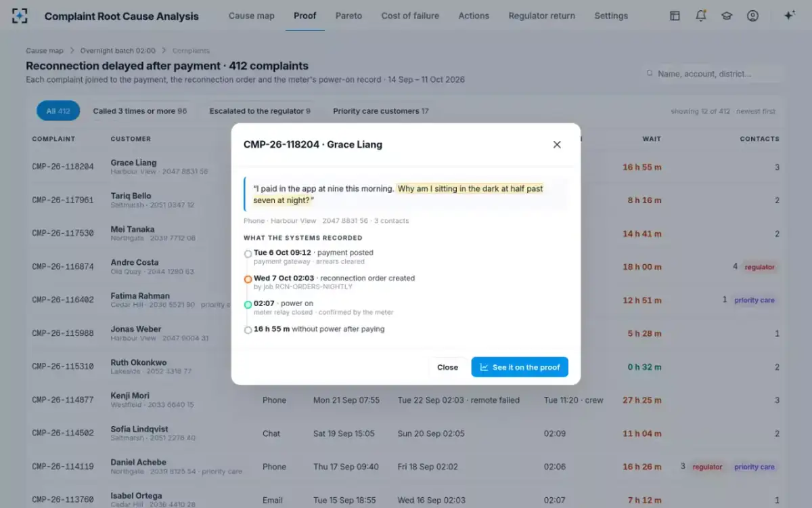Image resolution: width=812 pixels, height=508 pixels.
Task: Open the user account icon
Action: 752,16
